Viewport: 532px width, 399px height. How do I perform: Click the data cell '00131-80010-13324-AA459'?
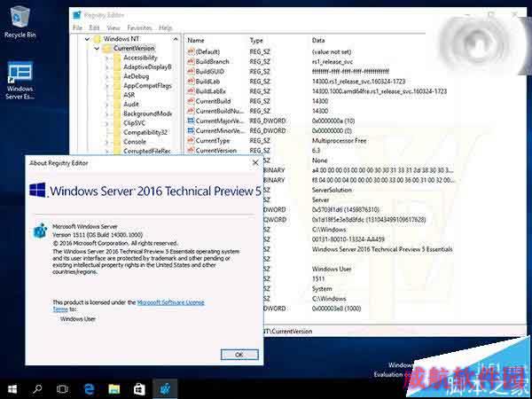(x=348, y=239)
